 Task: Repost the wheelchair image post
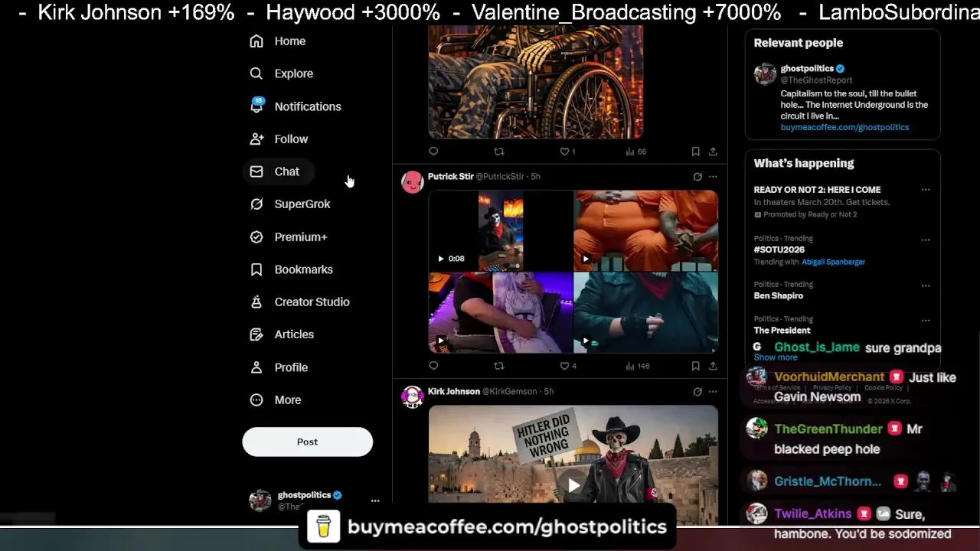point(499,152)
